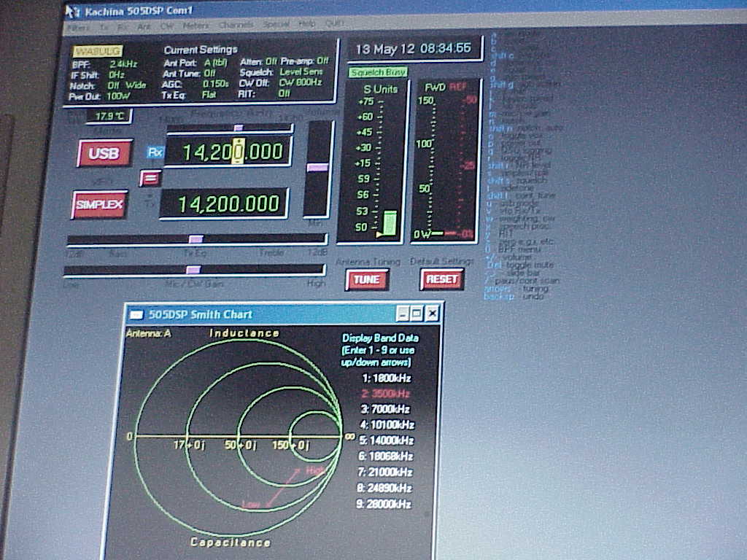Click the 17.9 °C temperature readout
Screen dimensions: 747x560
pos(109,116)
